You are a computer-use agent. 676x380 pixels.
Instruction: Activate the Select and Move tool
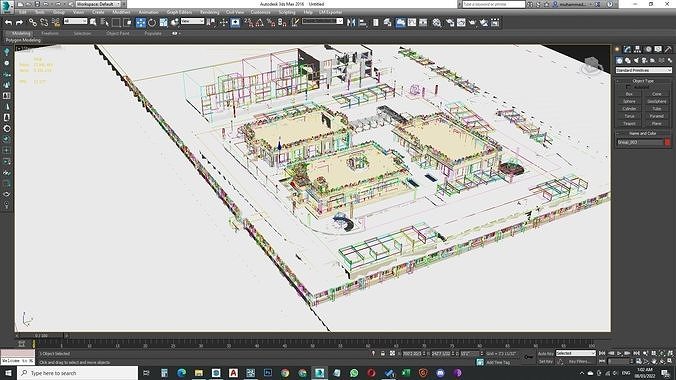click(x=141, y=22)
